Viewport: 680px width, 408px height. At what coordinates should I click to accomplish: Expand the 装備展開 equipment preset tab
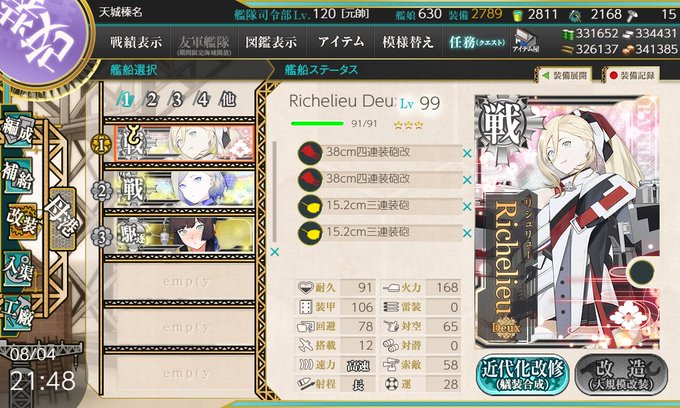coord(563,75)
